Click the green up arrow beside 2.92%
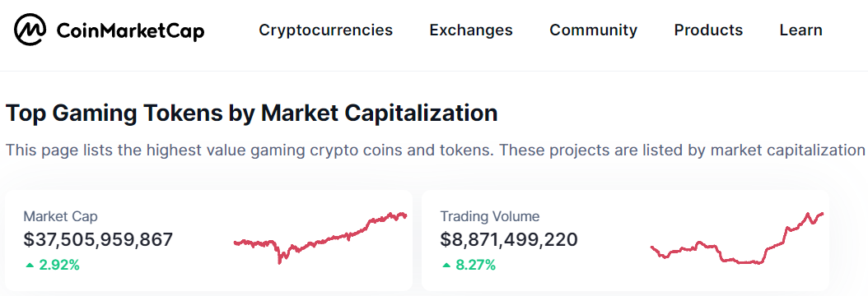 click(x=30, y=266)
